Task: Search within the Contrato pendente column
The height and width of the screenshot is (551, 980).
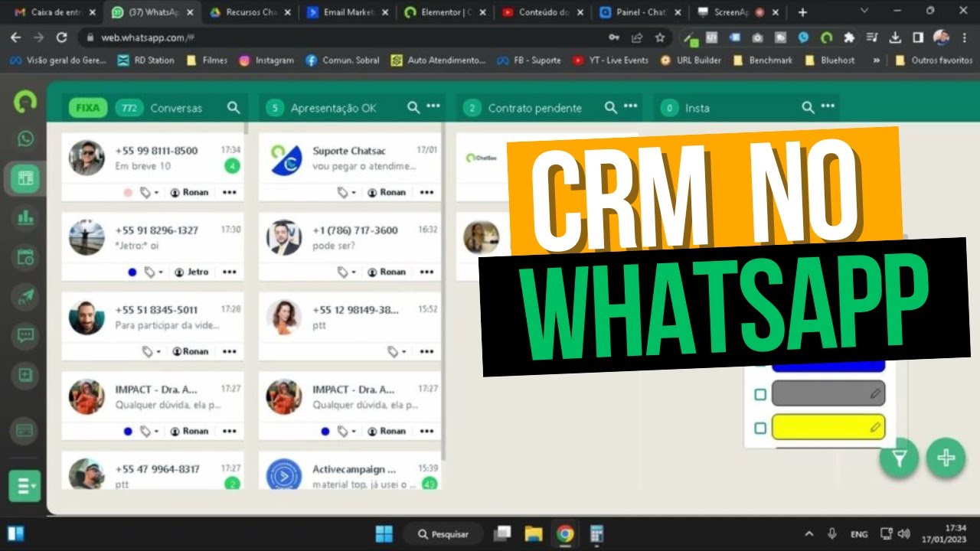Action: pos(611,108)
